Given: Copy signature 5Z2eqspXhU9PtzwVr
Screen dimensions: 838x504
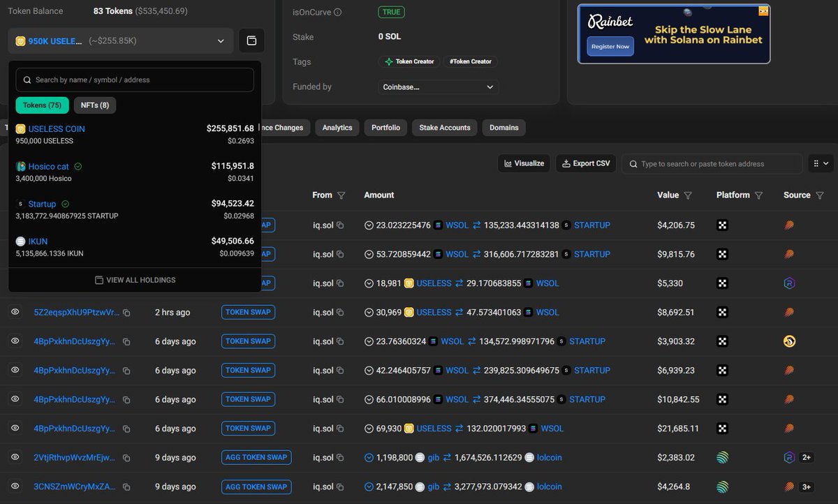Looking at the screenshot, I should tap(126, 313).
